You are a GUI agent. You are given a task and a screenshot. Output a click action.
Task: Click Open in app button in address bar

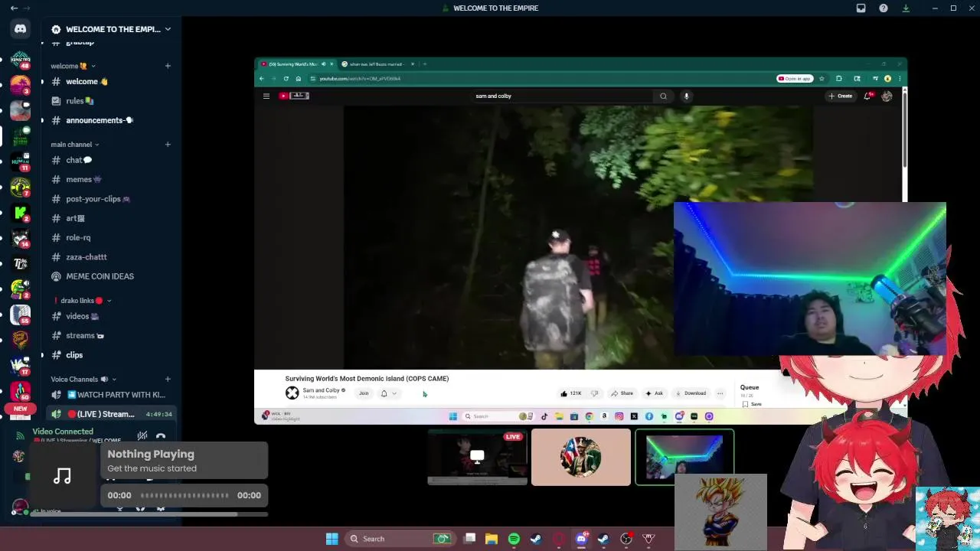795,78
